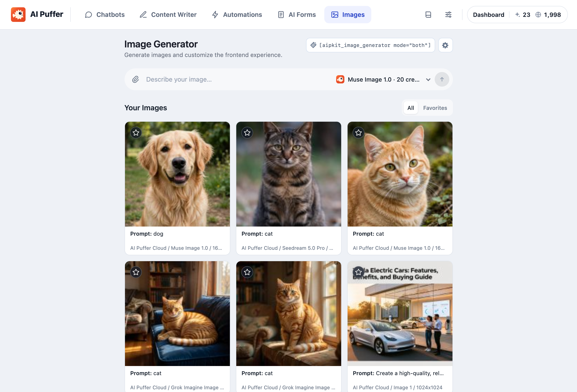
Task: Open the orange cat close-up thumbnail
Action: (x=400, y=174)
